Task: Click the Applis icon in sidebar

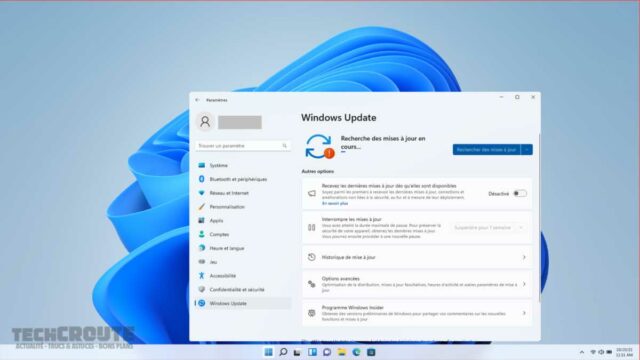Action: [202, 220]
